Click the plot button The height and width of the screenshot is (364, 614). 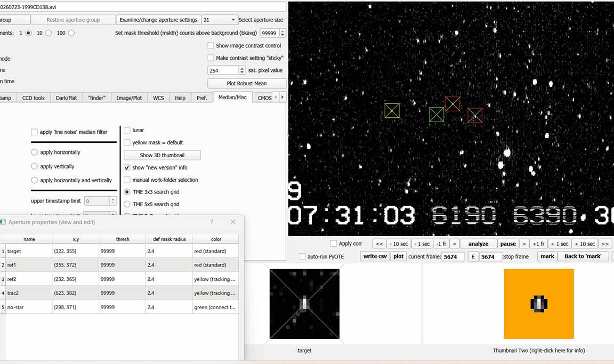pyautogui.click(x=398, y=256)
